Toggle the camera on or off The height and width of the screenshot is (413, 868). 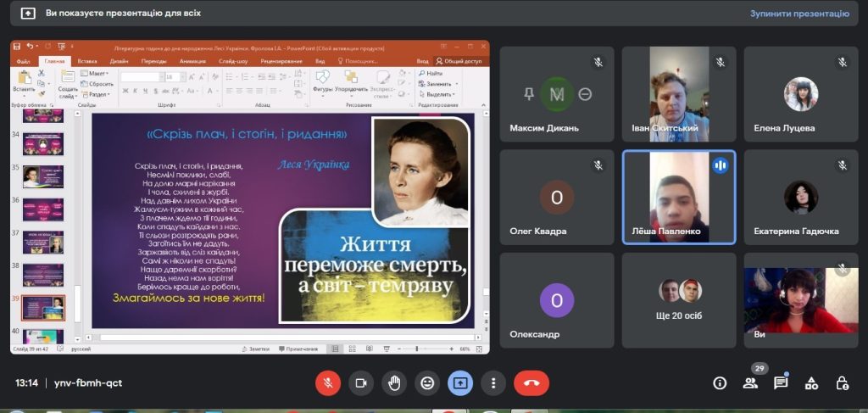click(x=361, y=383)
